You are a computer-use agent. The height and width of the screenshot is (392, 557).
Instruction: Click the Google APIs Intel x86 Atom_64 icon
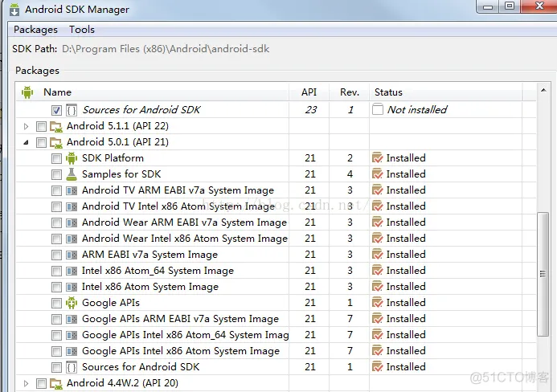(x=72, y=336)
